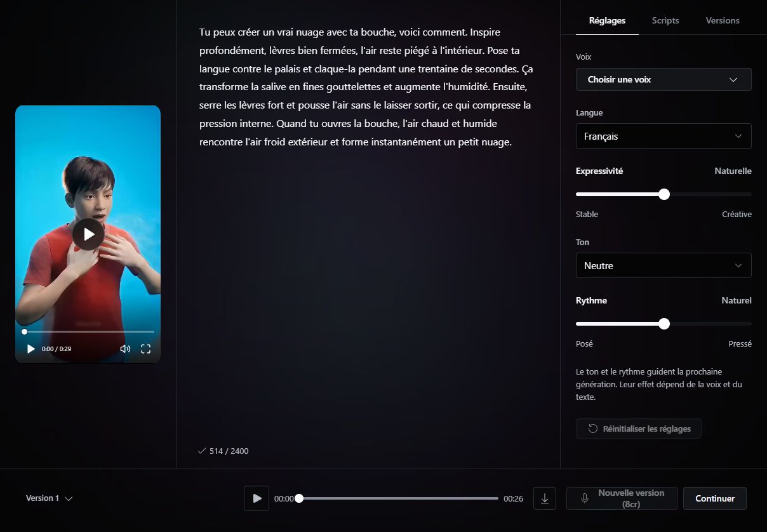Click the Posé label under Rythme
The height and width of the screenshot is (532, 767).
(584, 344)
